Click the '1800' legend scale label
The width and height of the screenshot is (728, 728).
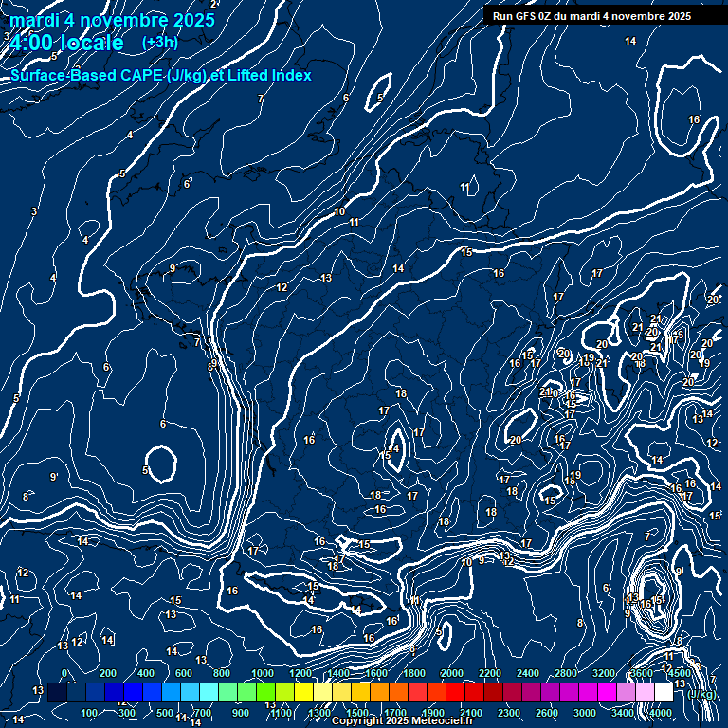pyautogui.click(x=414, y=673)
